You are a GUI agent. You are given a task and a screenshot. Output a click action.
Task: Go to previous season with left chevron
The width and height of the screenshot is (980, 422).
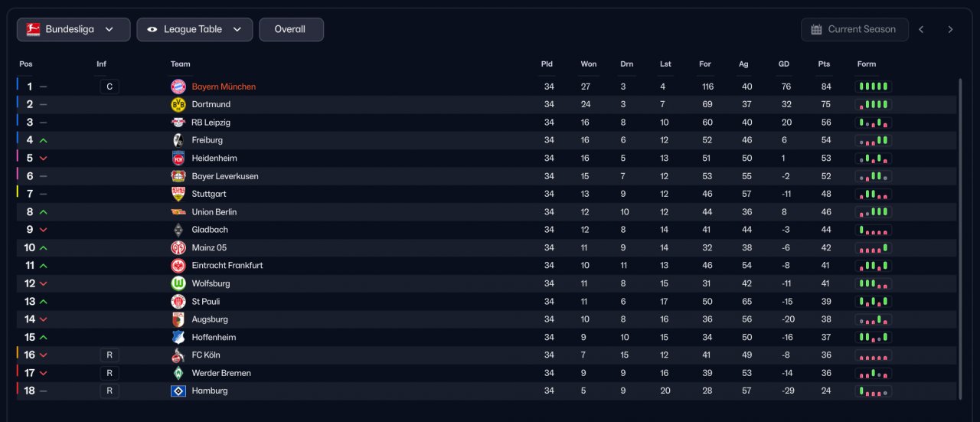point(921,29)
